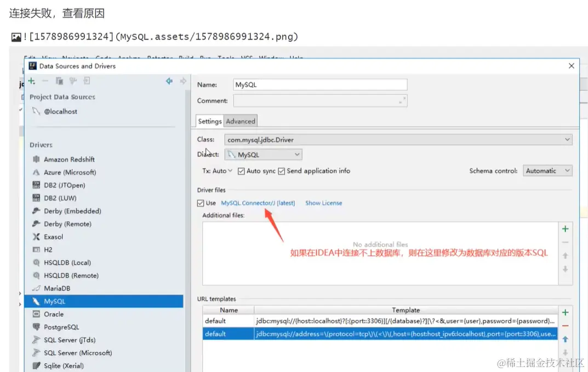Remove URL template with red minus
This screenshot has width=588, height=372.
(565, 326)
